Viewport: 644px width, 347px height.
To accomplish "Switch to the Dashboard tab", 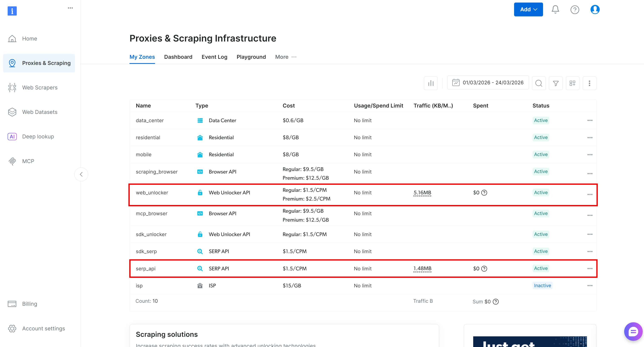I will 178,57.
